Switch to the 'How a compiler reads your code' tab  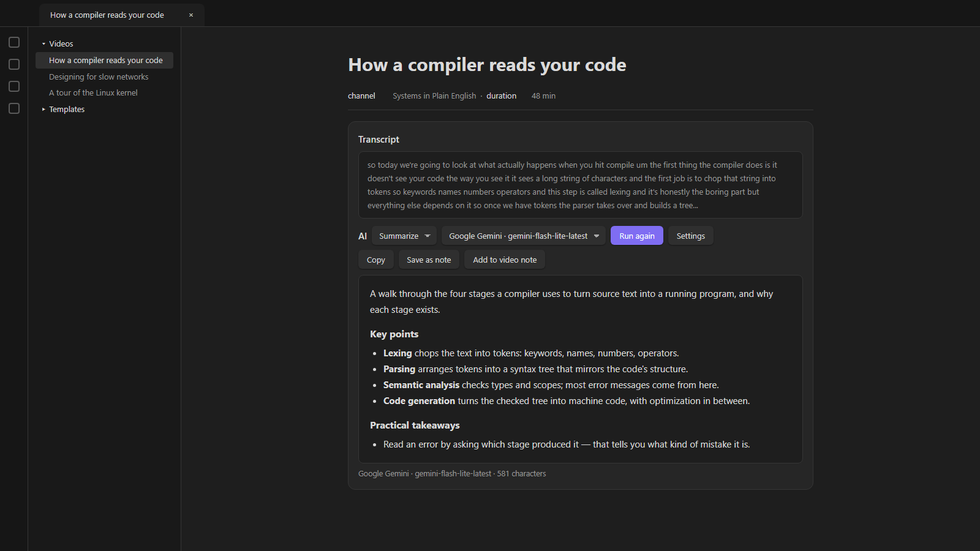click(x=107, y=15)
